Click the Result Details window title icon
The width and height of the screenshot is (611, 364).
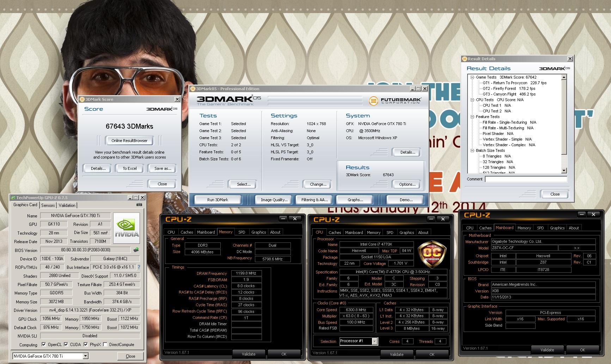click(465, 59)
